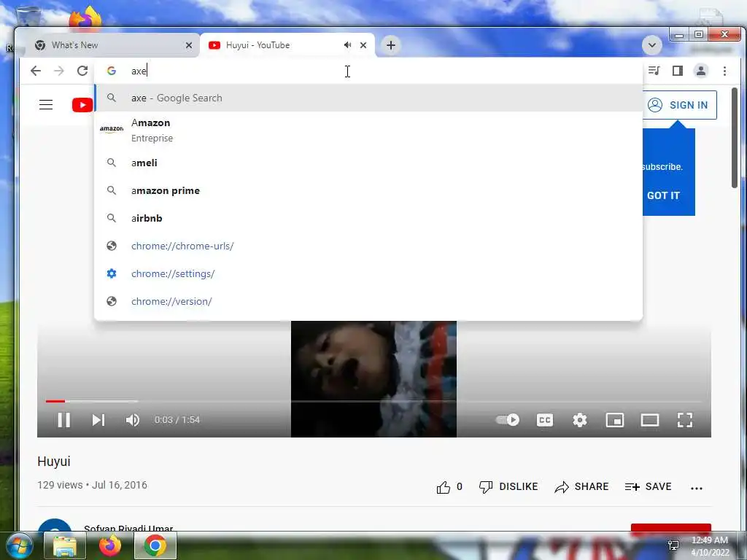Click the address bar containing axe
747x560 pixels.
point(368,71)
